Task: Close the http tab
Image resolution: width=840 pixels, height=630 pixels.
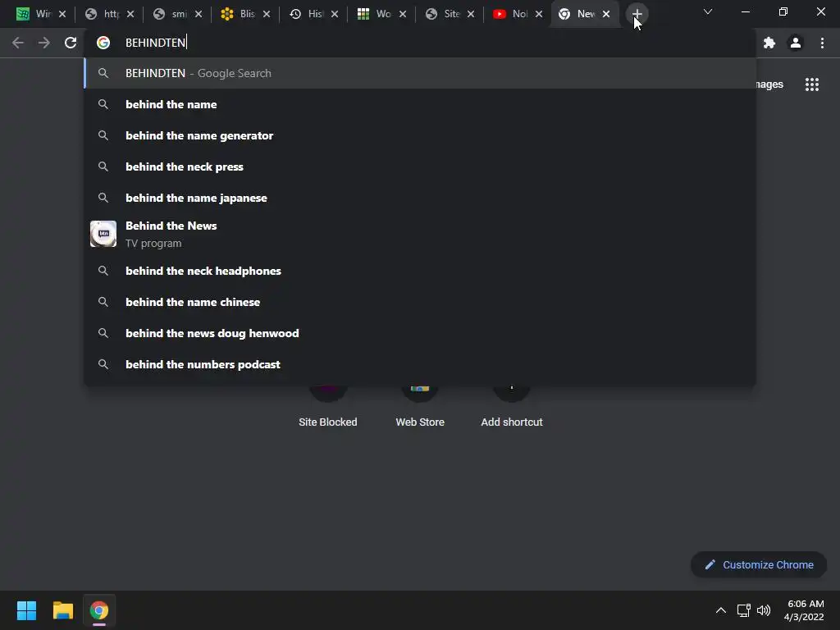Action: [x=130, y=14]
